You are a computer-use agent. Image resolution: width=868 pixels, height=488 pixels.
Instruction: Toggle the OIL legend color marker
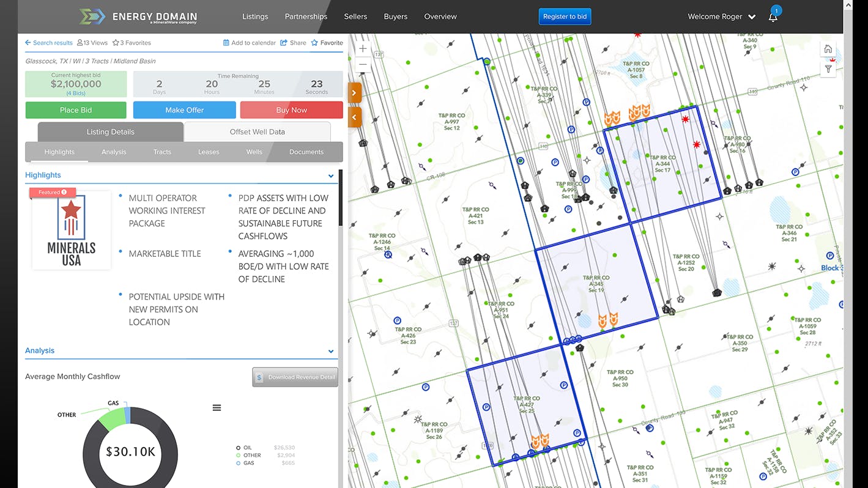point(239,448)
